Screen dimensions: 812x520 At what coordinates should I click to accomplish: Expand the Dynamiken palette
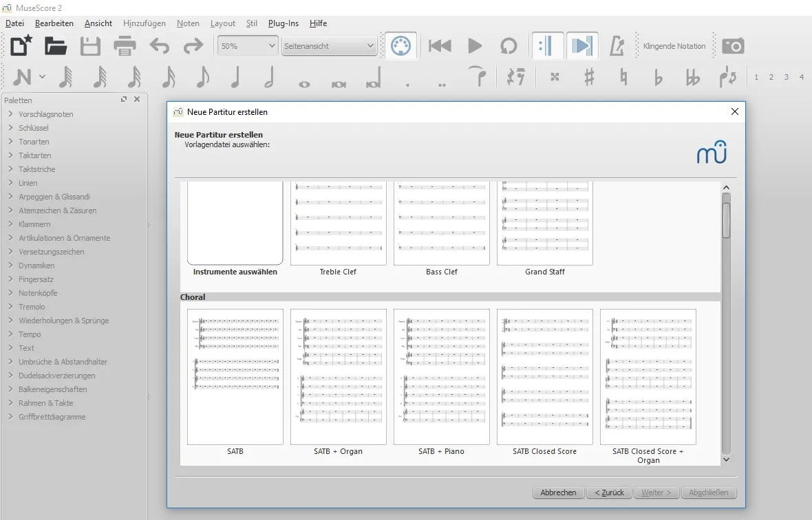coord(10,266)
